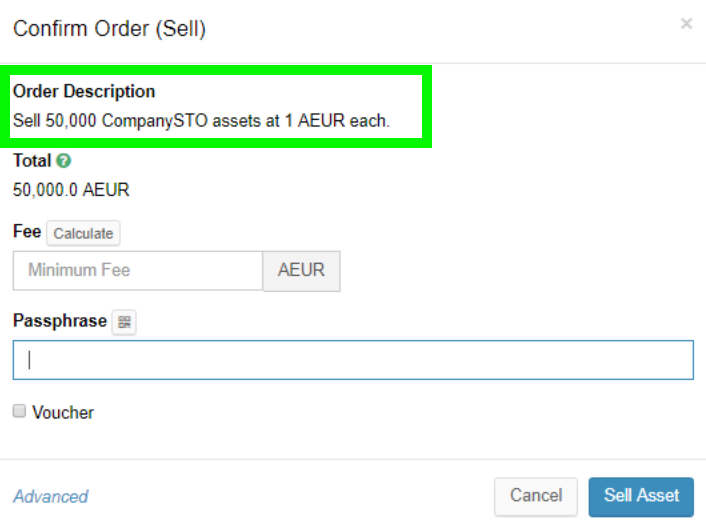The width and height of the screenshot is (706, 531).
Task: Close the Confirm Order dialog with X
Action: click(686, 24)
